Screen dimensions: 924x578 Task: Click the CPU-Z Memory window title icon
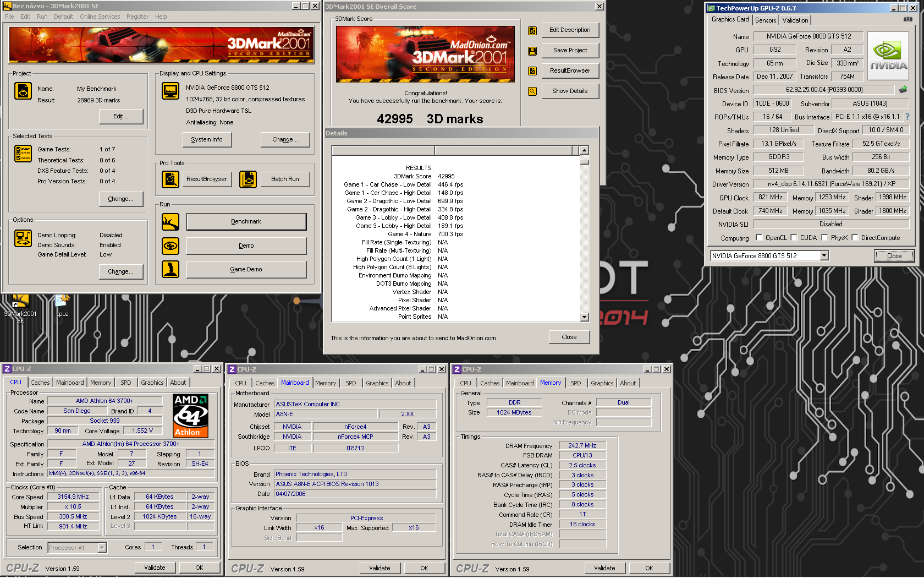click(x=457, y=369)
